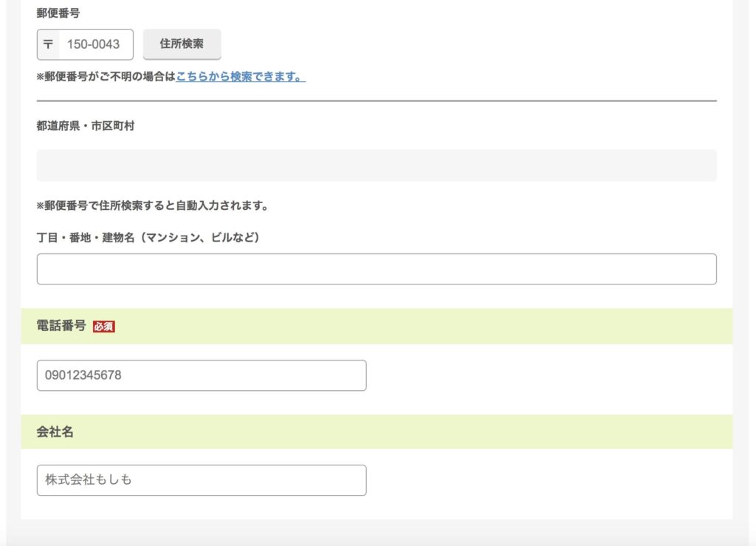Click the 電話番号 heading text
Viewport: 756px width, 546px height.
[x=61, y=326]
